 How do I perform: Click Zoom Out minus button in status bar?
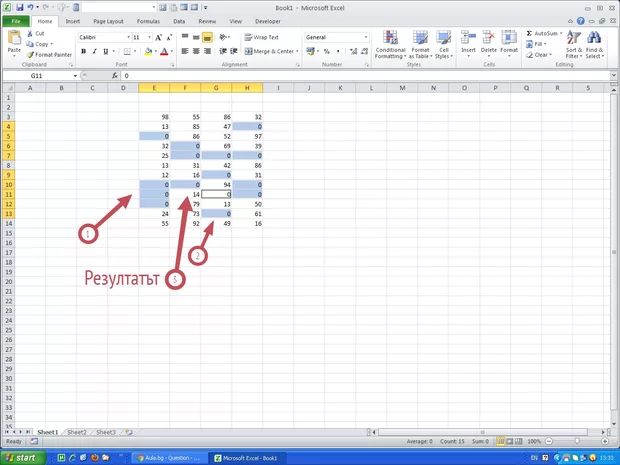[549, 441]
